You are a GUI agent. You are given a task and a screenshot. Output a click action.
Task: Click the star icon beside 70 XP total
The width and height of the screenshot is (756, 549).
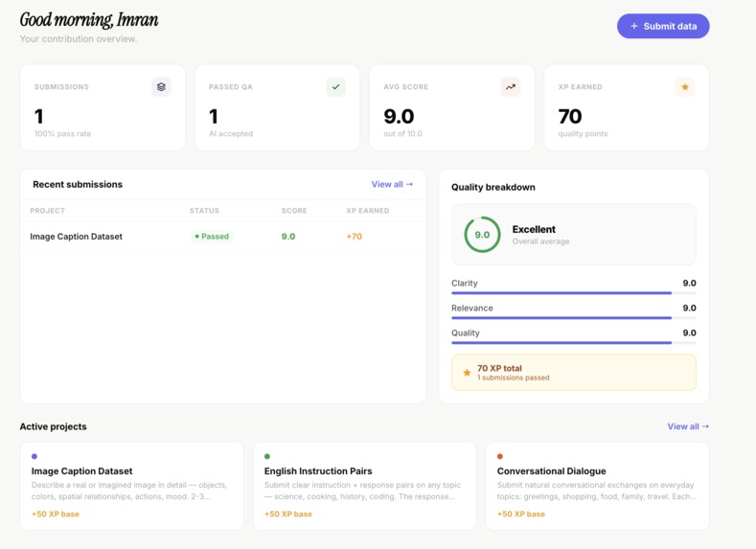tap(467, 373)
